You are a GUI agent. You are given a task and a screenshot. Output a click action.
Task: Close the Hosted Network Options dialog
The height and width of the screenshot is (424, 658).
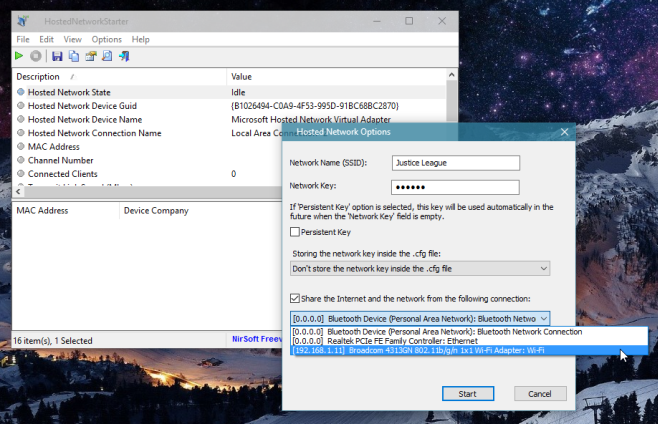[564, 132]
